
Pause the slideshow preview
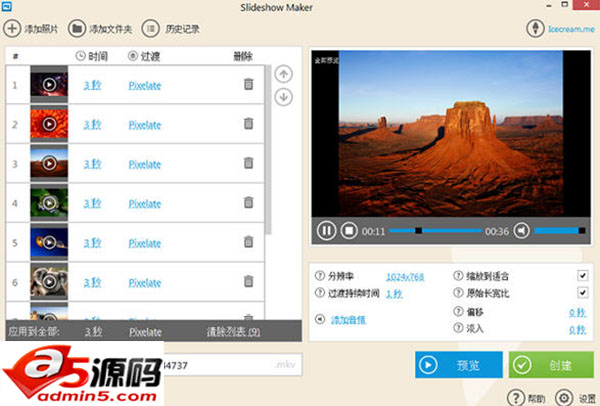(326, 231)
